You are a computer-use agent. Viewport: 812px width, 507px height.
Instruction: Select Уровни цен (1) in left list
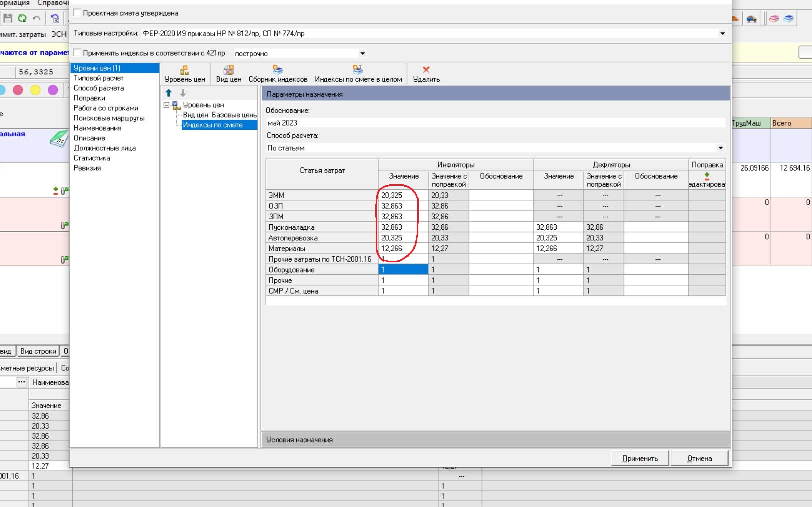[x=114, y=68]
